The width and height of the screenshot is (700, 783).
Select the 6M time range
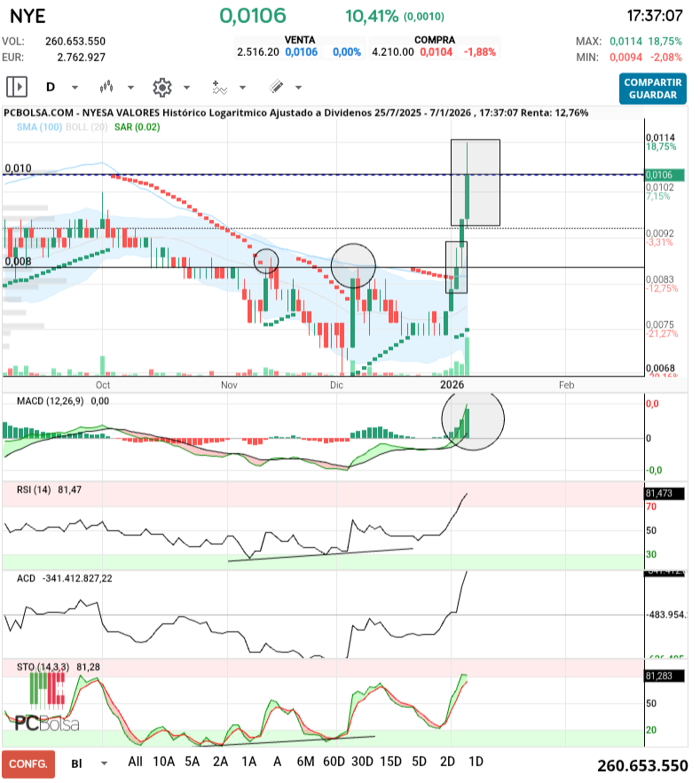pos(305,762)
